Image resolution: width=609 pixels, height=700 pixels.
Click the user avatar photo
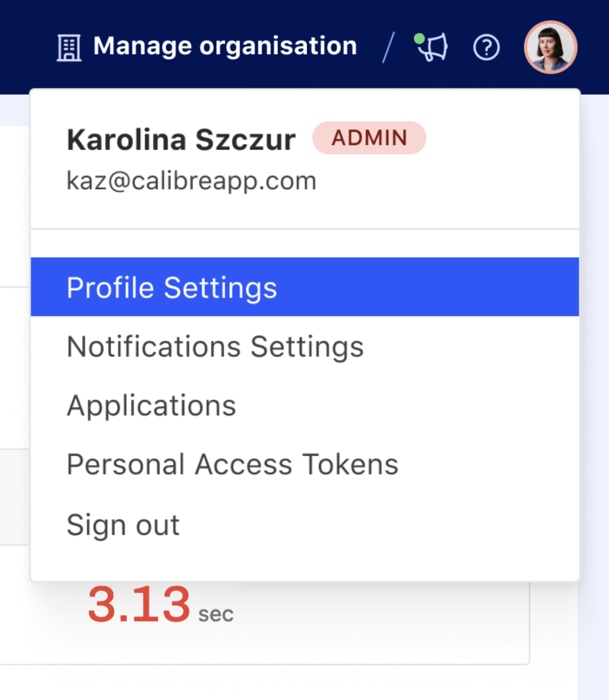coord(550,47)
